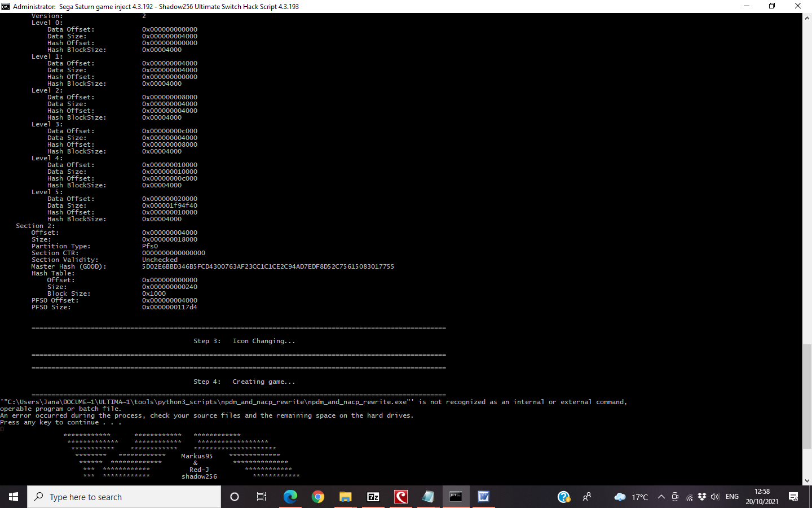The height and width of the screenshot is (508, 812).
Task: Click the 'shadow256' credit text
Action: [x=199, y=476]
